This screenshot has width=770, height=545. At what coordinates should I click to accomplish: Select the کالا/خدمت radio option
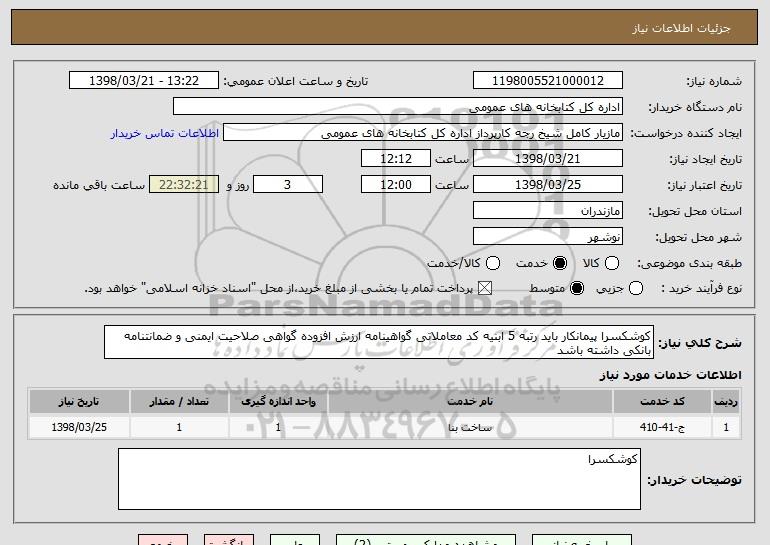(493, 263)
